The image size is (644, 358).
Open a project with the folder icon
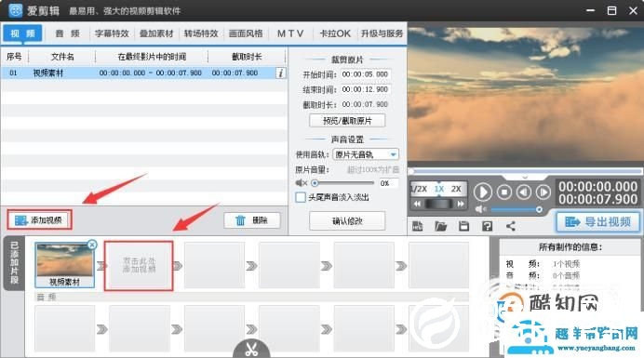click(x=441, y=226)
